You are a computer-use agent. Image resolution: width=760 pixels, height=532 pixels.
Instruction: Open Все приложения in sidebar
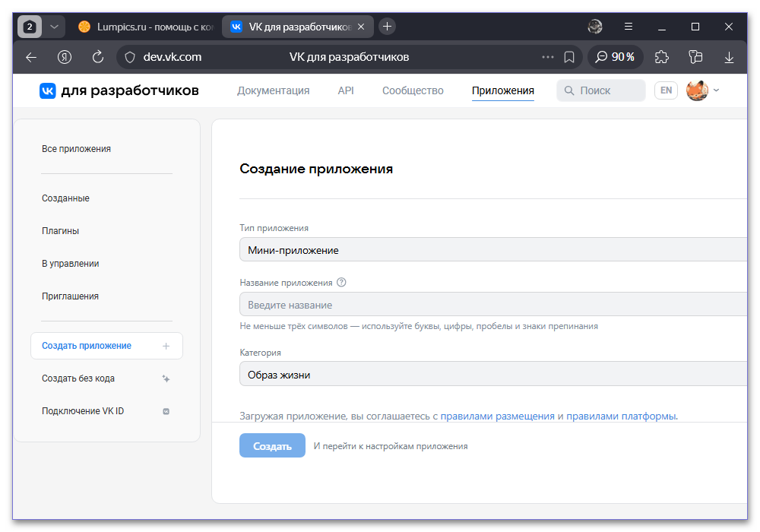click(x=76, y=149)
